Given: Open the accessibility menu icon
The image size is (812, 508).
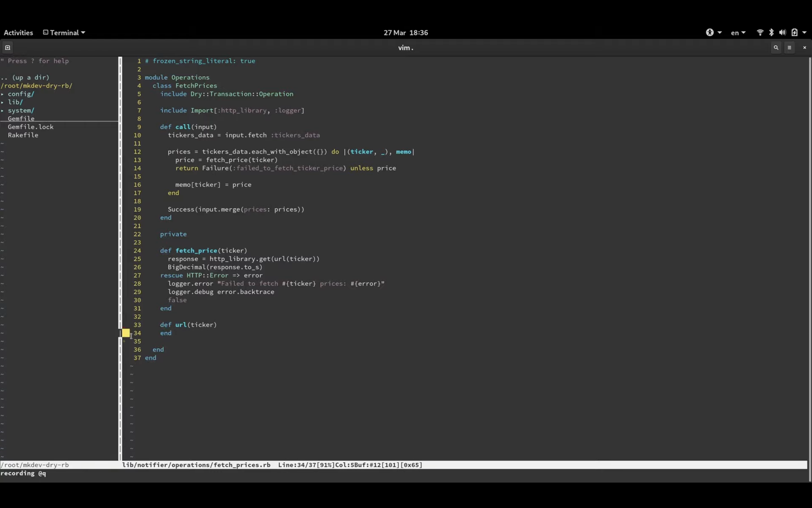Looking at the screenshot, I should 710,33.
